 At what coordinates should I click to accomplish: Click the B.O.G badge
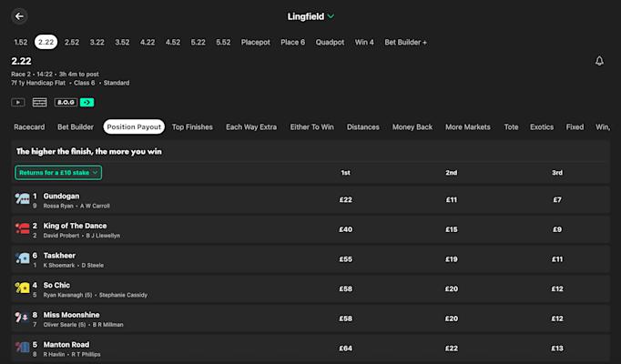click(66, 103)
